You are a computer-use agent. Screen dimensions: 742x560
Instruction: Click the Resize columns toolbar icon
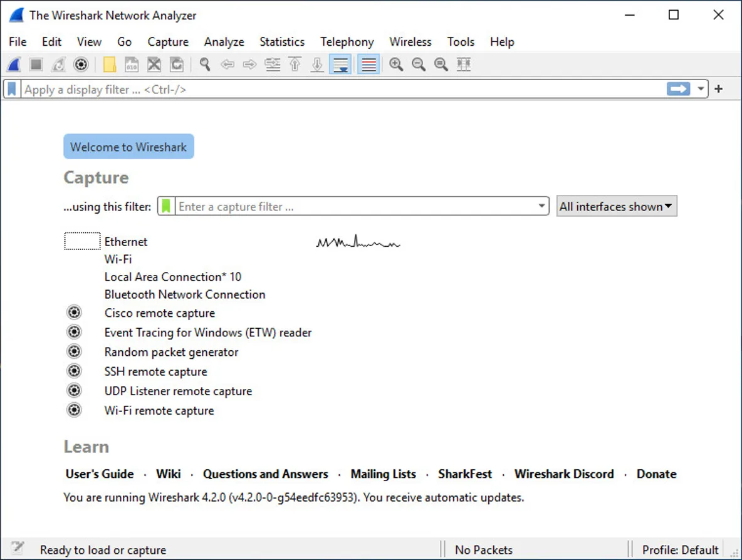pyautogui.click(x=464, y=65)
